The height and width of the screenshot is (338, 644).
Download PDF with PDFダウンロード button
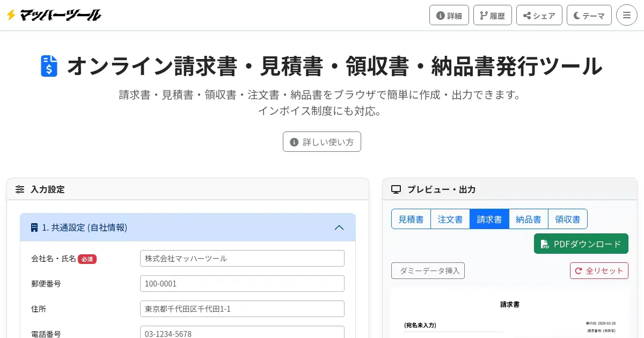pos(581,244)
